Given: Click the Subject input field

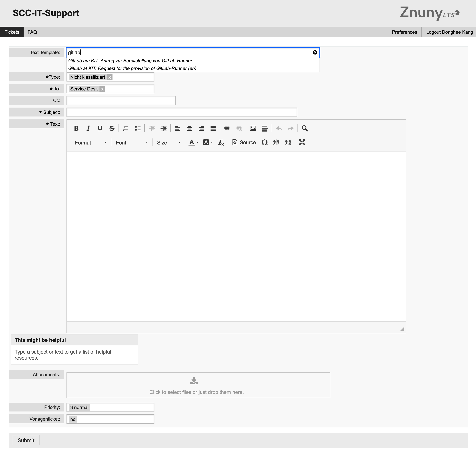Looking at the screenshot, I should tap(182, 112).
